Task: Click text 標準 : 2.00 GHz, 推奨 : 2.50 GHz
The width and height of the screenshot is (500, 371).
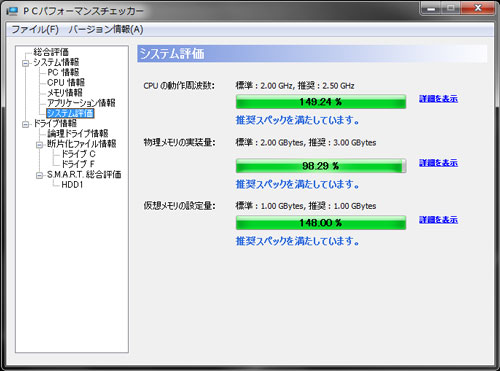Action: click(295, 86)
